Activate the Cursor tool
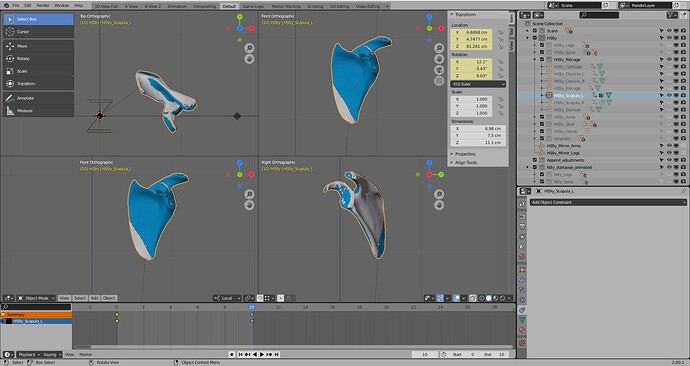Screen dimensions: 690x366 (38, 32)
